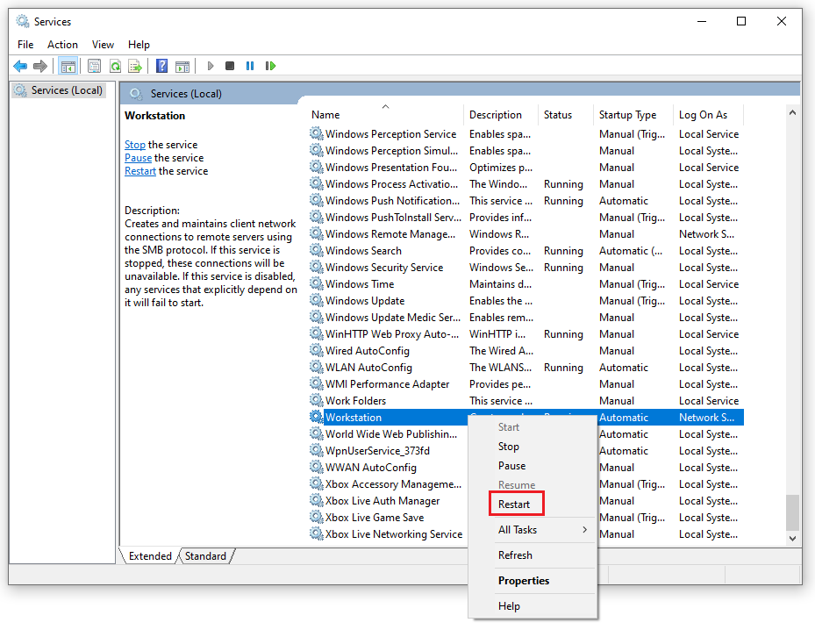Viewport: 815px width, 644px height.
Task: Click the gear icon beside the selected Workstation row
Action: pos(317,417)
